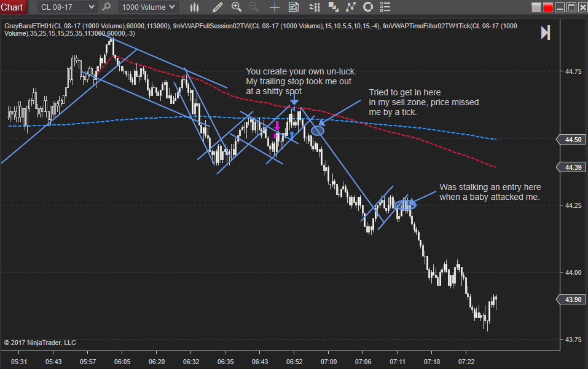Screen dimensions: 588x369
Task: Click the indicator label text starting GreyBarsETH01
Action: [261, 30]
